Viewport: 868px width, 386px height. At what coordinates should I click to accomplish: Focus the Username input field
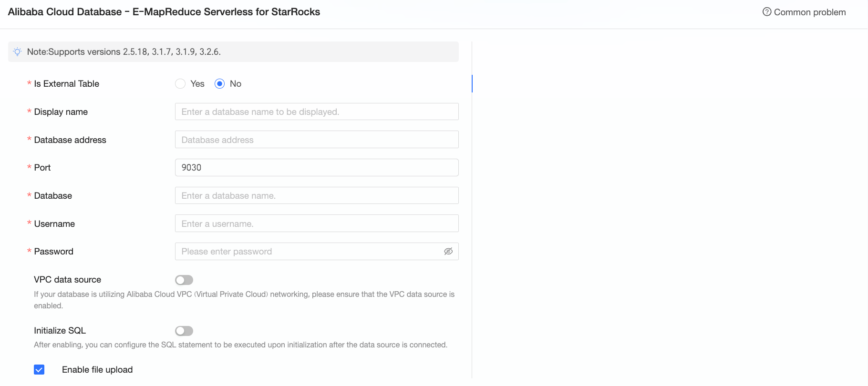click(x=317, y=223)
